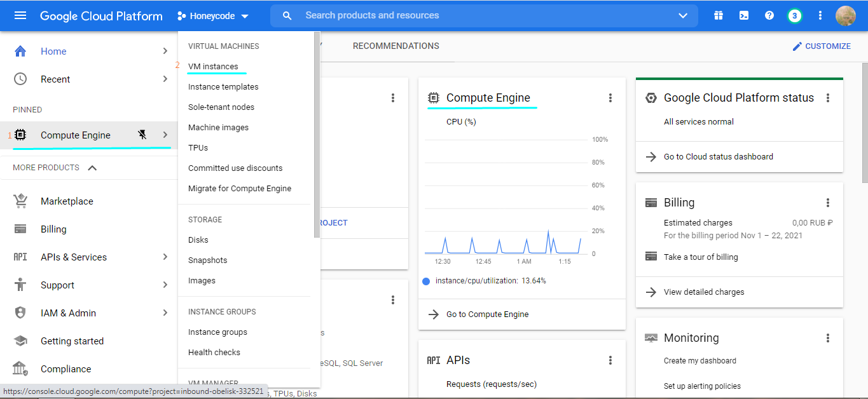Click the gift free trial icon
The height and width of the screenshot is (399, 868).
click(x=719, y=15)
